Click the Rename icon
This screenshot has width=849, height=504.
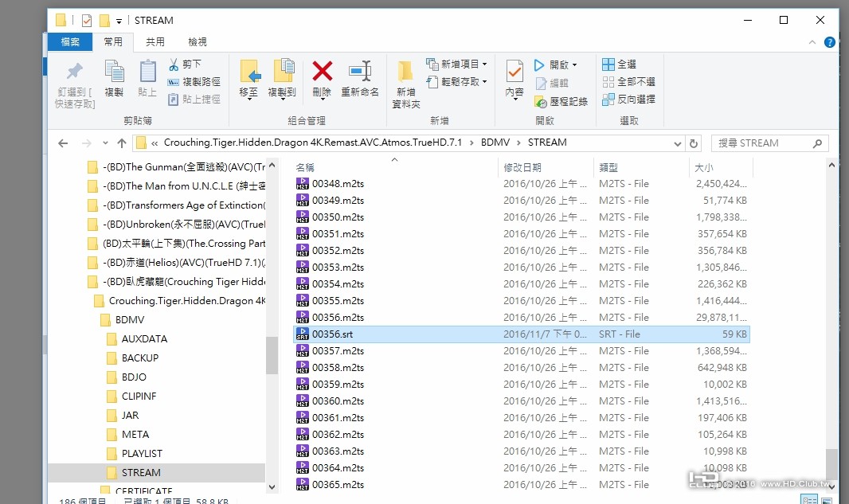click(360, 71)
